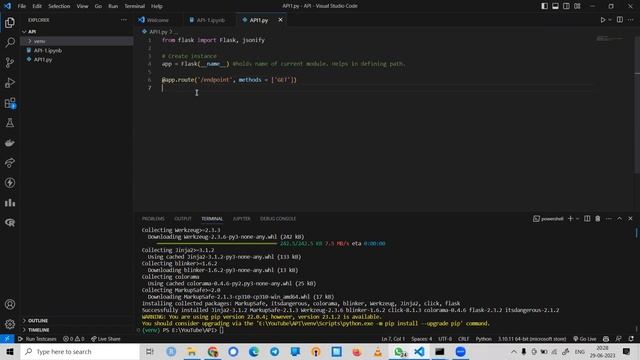Click Go Live in status bar
Viewport: 640px width, 360px height.
584,339
